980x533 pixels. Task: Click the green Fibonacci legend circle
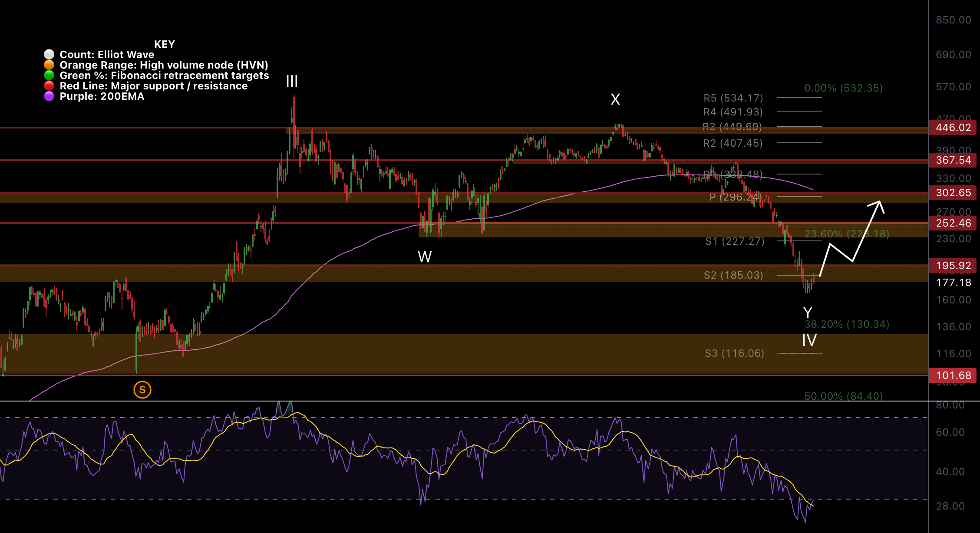(x=49, y=75)
